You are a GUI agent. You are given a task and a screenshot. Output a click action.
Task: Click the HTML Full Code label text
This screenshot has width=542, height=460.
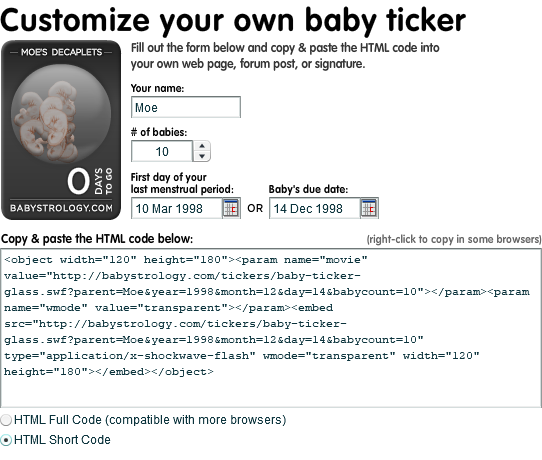150,420
